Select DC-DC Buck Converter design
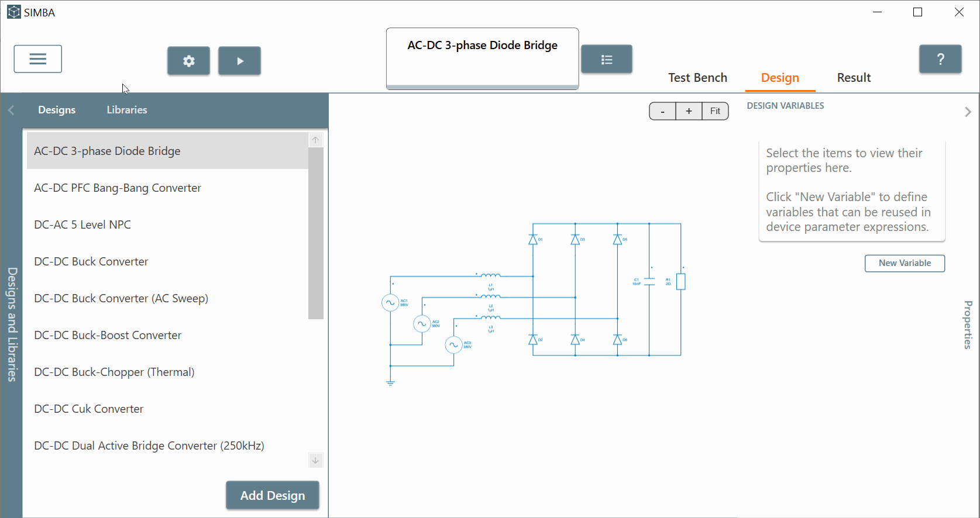Image resolution: width=980 pixels, height=518 pixels. [91, 261]
